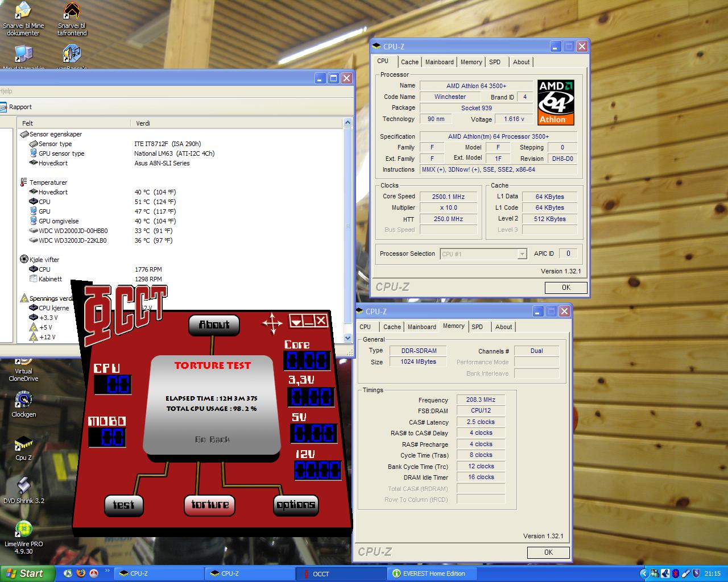Select the WDC WD3200JD-22KLB0 temperature row
This screenshot has height=582, width=728.
point(179,240)
